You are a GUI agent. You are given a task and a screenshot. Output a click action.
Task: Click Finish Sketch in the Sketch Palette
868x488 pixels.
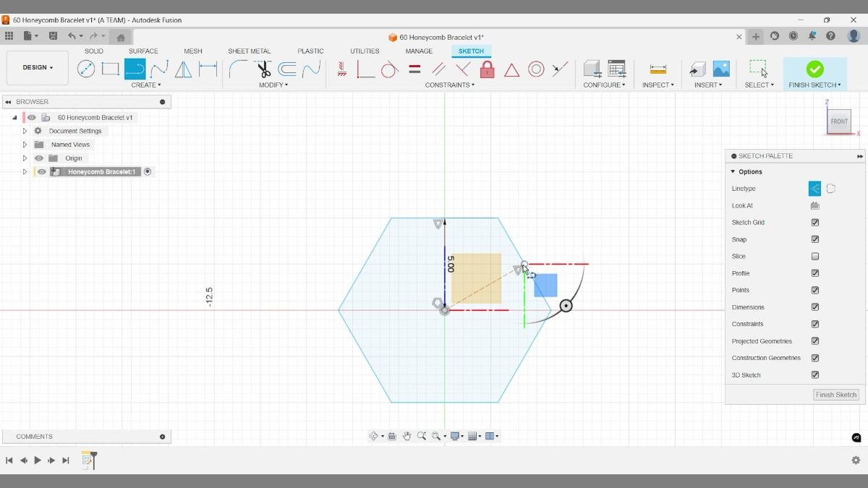835,395
